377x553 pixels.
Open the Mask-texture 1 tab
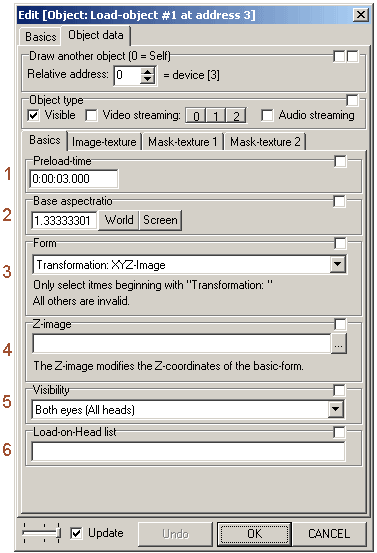point(182,142)
